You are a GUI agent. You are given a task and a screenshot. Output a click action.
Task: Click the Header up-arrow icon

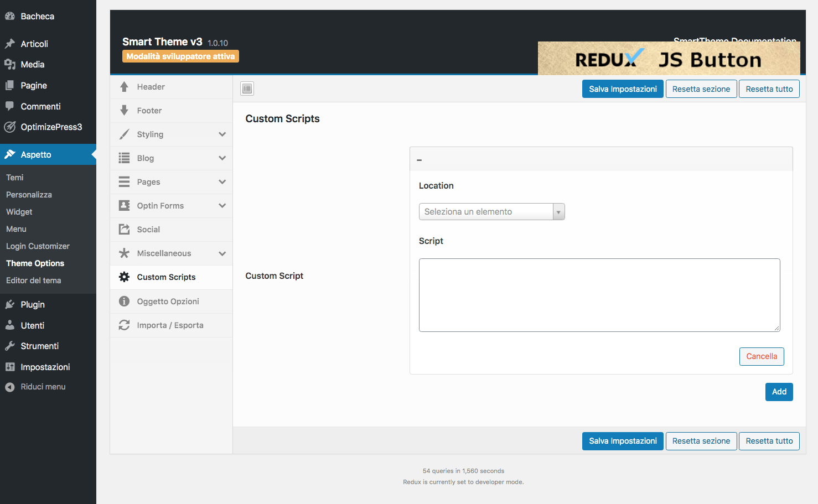(x=124, y=87)
